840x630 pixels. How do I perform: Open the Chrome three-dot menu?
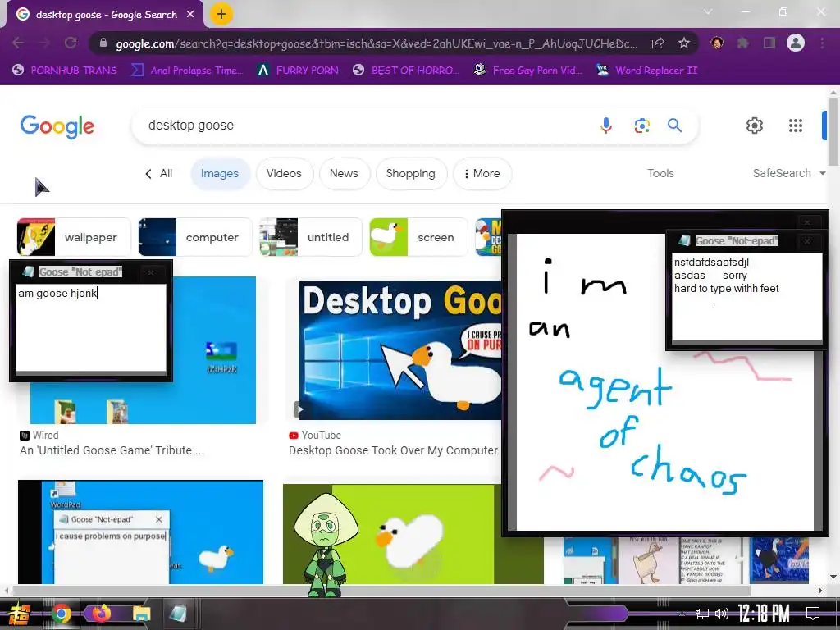822,43
